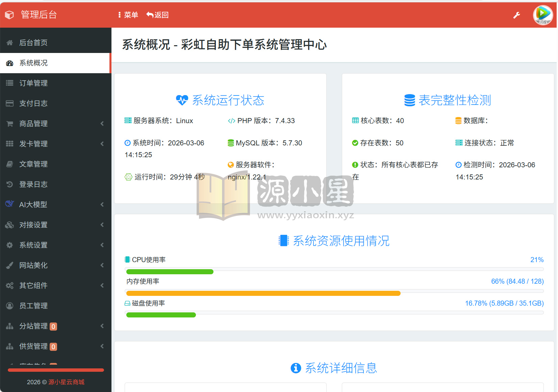Screen dimensions: 558x392
Task: Toggle the 菜单 sidebar button
Action: pos(128,15)
